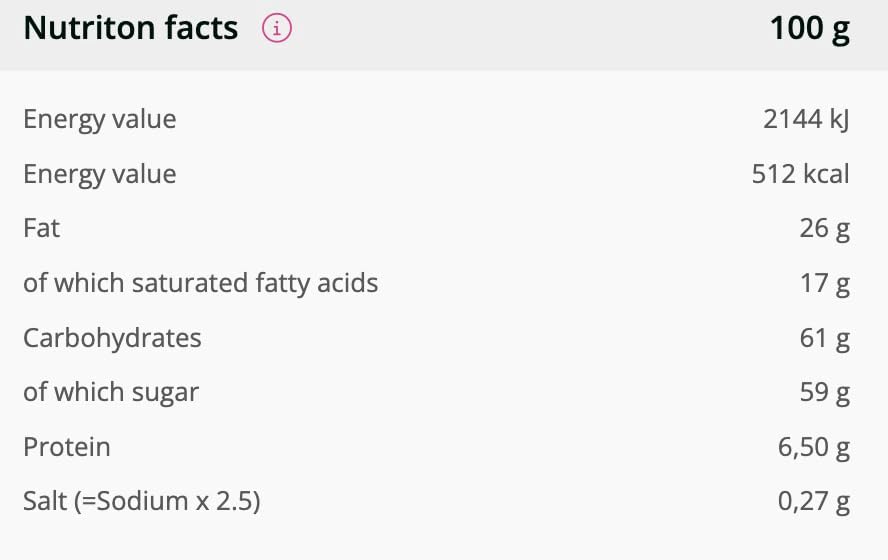Click the word facts in the header
Screen dimensions: 888x560
click(197, 29)
